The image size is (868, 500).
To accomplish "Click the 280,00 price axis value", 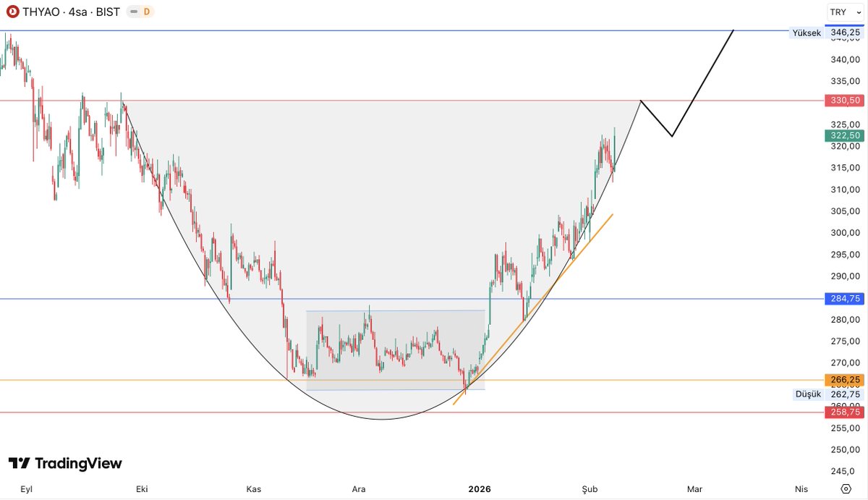I will [845, 320].
